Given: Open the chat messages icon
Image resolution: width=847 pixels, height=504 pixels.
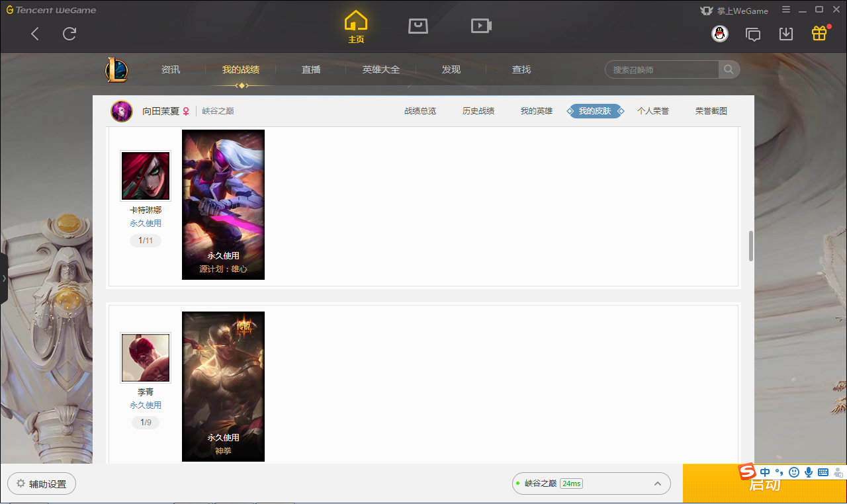Looking at the screenshot, I should tap(753, 34).
